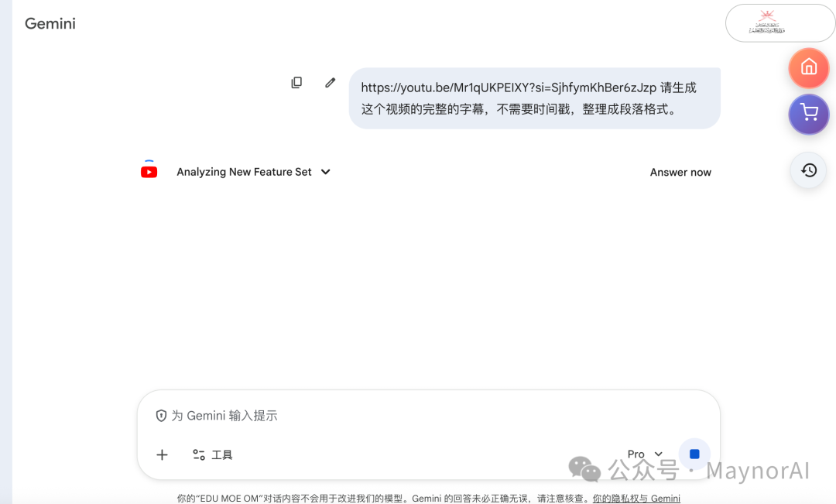Expand the Analyzing New Feature Set chevron

pyautogui.click(x=324, y=172)
